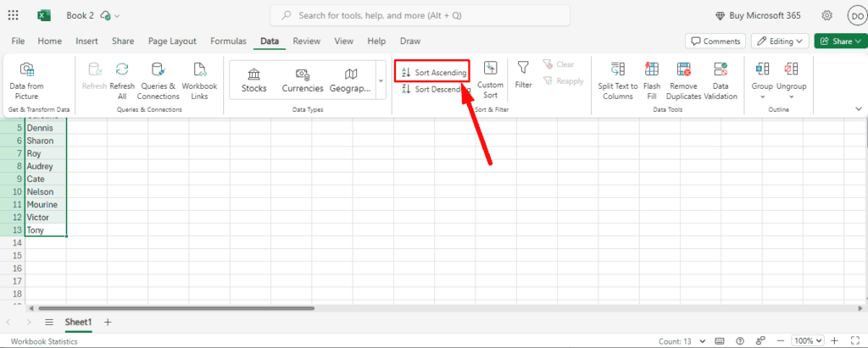Click the help question icon in status bar
868x348 pixels.
click(740, 341)
